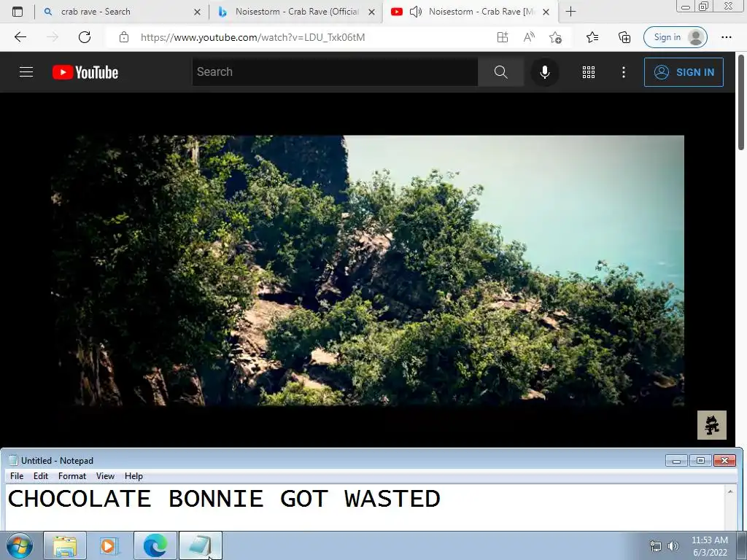Close the Bing Crab Rave tab

coord(371,12)
